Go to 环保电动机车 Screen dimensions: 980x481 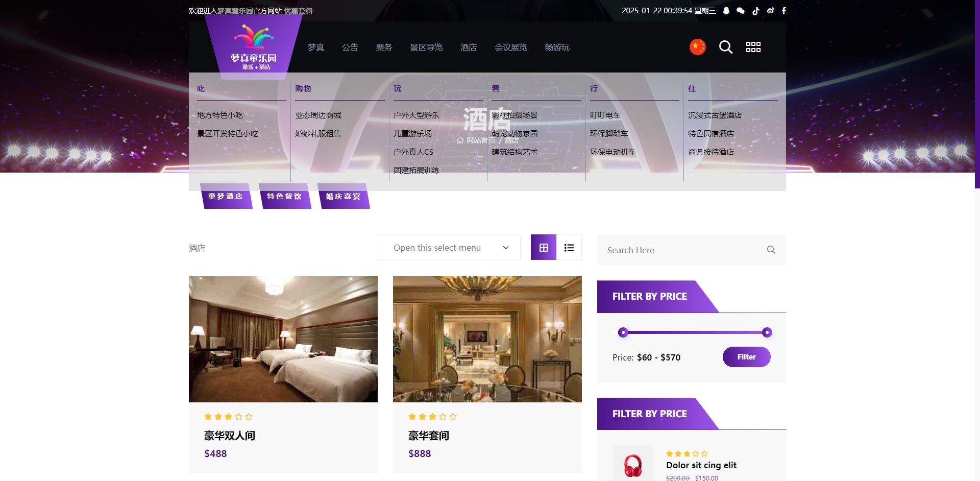tap(613, 152)
